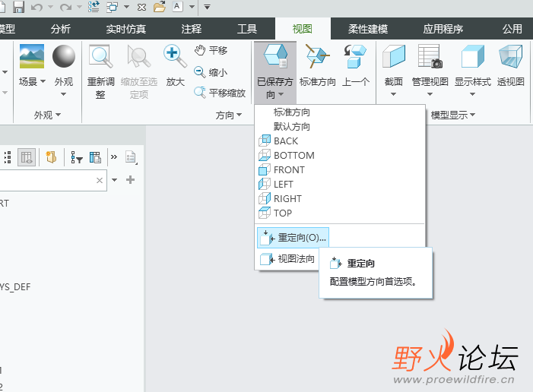Image resolution: width=533 pixels, height=392 pixels.
Task: Select the 视图 ribbon tab
Action: coord(302,29)
